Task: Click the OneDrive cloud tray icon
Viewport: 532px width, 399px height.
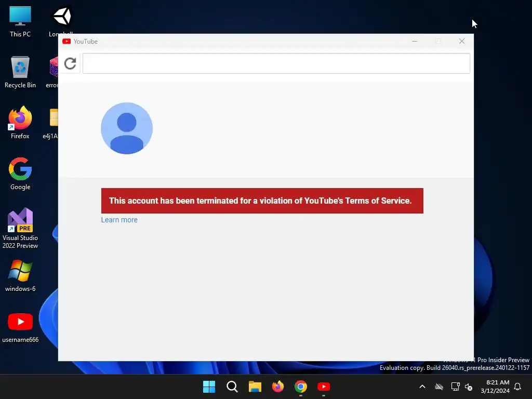Action: pos(439,387)
